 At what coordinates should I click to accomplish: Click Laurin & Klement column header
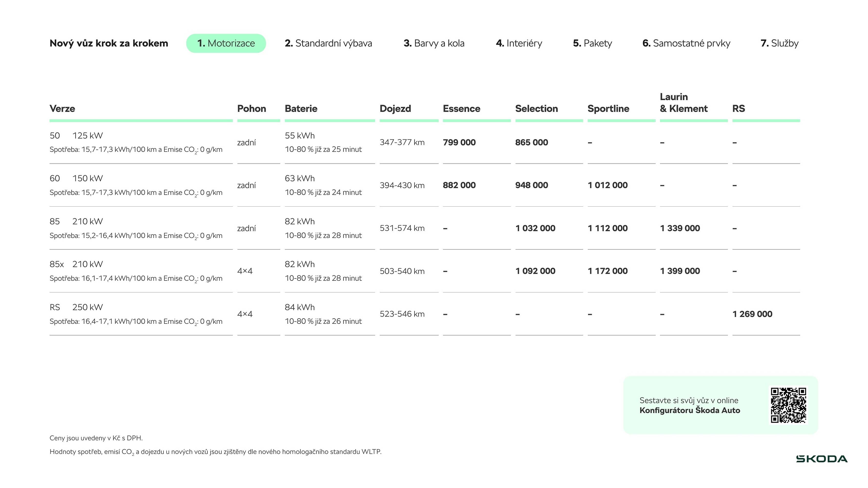pyautogui.click(x=683, y=103)
